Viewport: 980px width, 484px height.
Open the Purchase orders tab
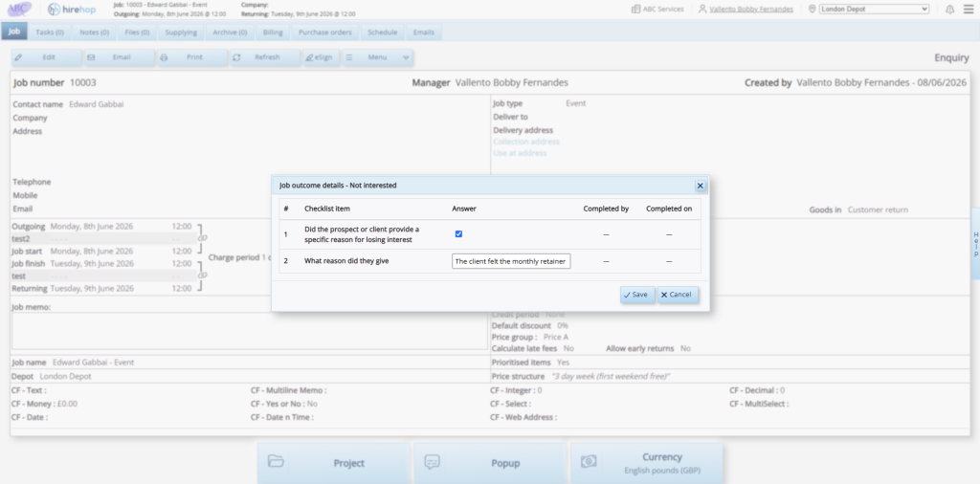tap(325, 33)
